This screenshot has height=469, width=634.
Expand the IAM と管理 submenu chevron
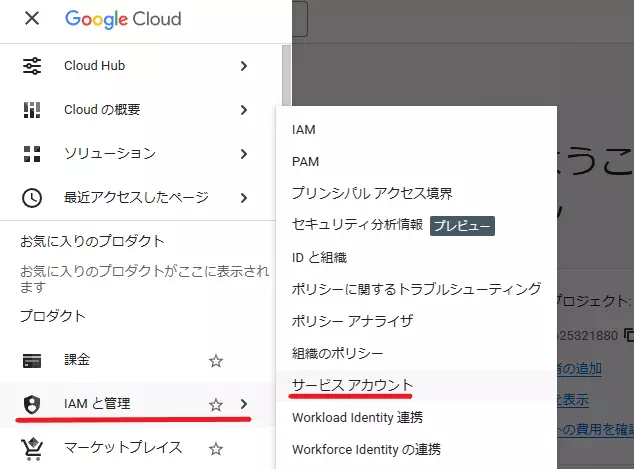243,404
